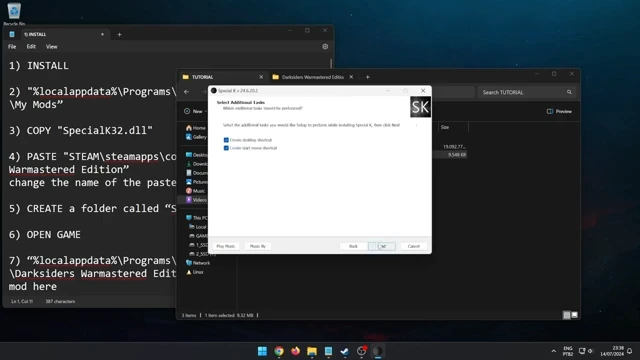Open Network in Explorer sidebar
Screen dimensions: 640x360
198,263
